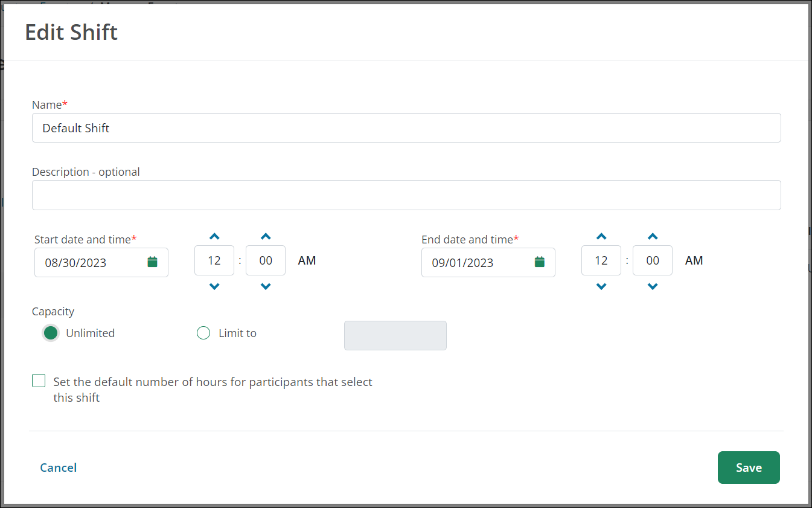Decrease the end time minutes
Viewport: 812px width, 508px height.
point(653,286)
